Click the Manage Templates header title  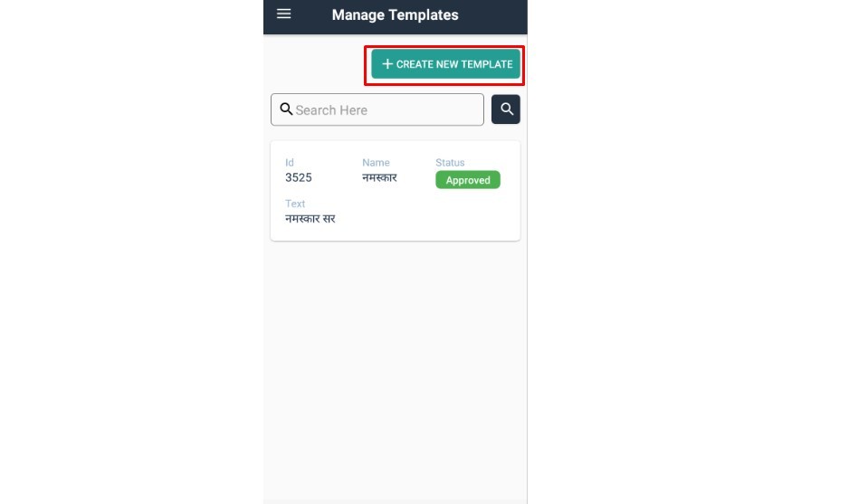(x=395, y=15)
